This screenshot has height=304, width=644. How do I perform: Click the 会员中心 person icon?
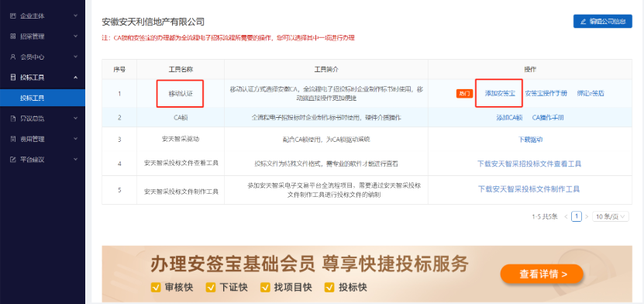[12, 57]
